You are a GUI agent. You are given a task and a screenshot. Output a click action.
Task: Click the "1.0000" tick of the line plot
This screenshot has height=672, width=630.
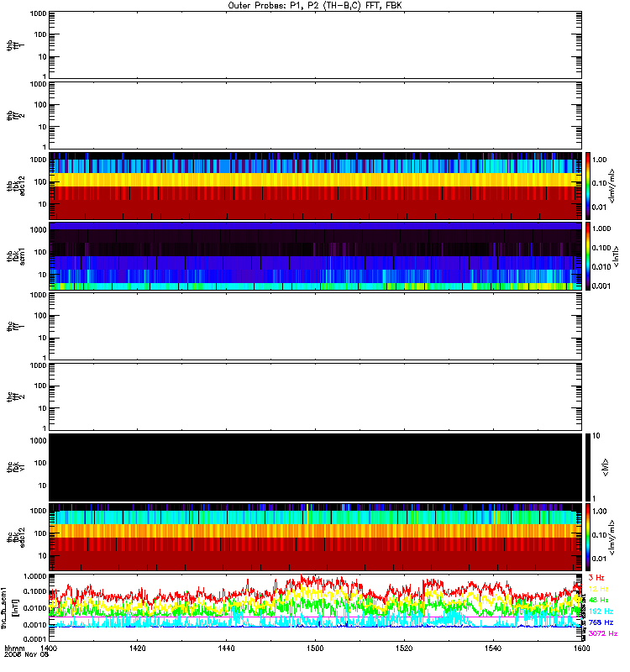click(x=34, y=576)
